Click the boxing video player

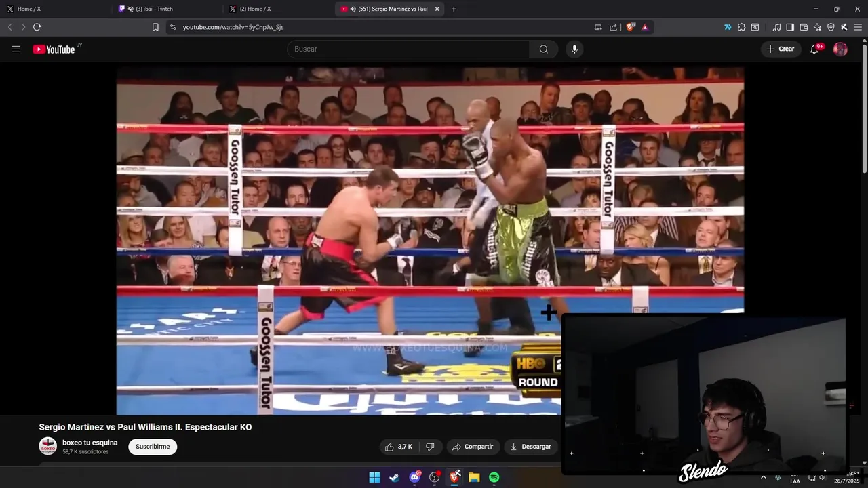coord(430,241)
